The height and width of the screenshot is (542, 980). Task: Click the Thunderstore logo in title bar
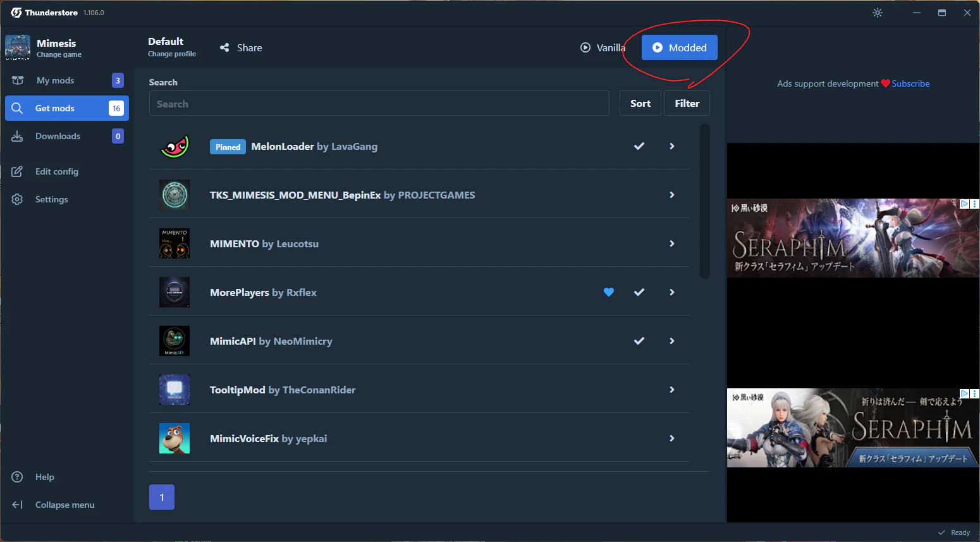click(x=44, y=13)
